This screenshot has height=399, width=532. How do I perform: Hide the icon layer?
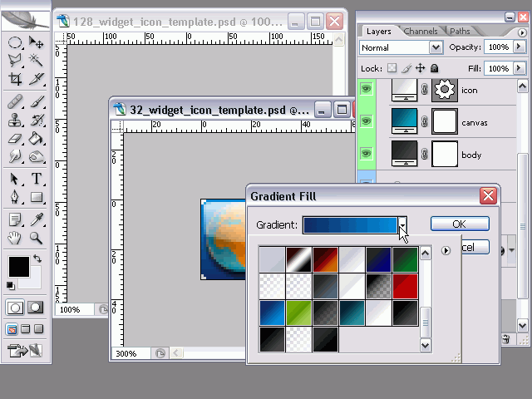point(366,89)
